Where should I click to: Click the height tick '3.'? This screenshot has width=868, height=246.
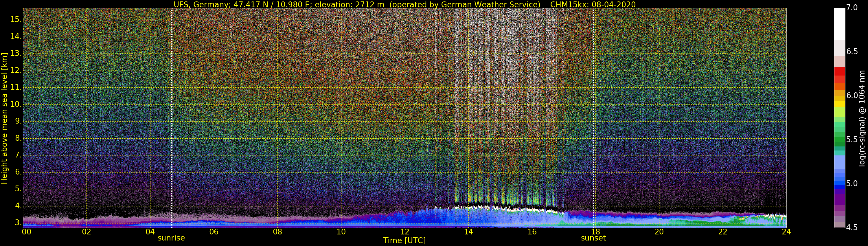click(18, 223)
